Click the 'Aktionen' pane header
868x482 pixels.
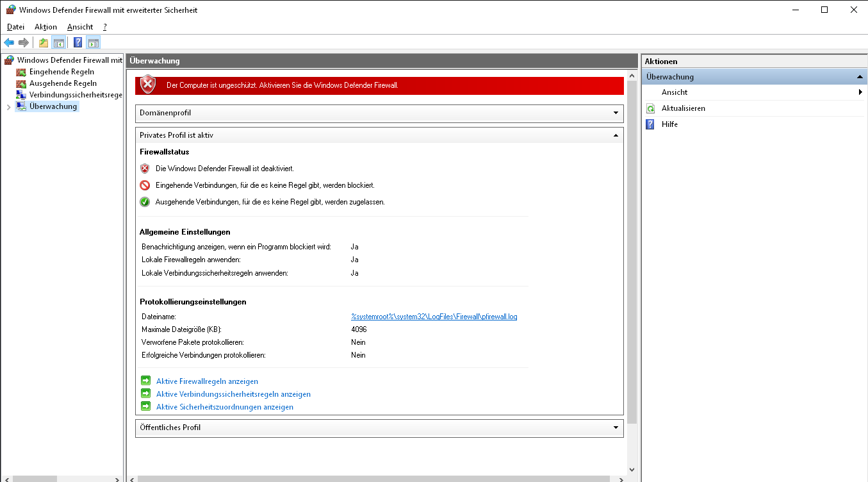click(754, 62)
